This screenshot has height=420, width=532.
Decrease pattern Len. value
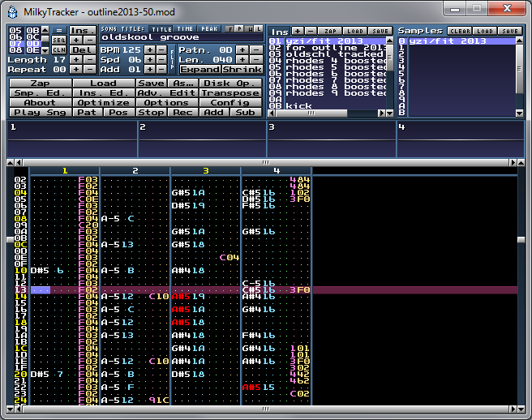(x=256, y=60)
